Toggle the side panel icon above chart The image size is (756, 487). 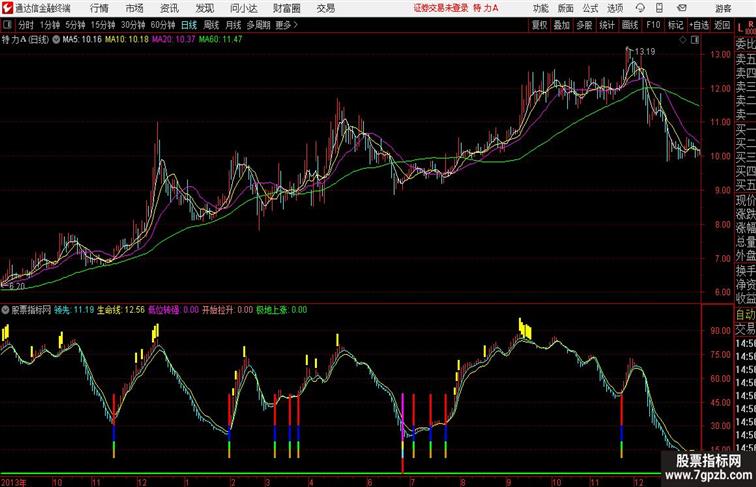click(695, 40)
